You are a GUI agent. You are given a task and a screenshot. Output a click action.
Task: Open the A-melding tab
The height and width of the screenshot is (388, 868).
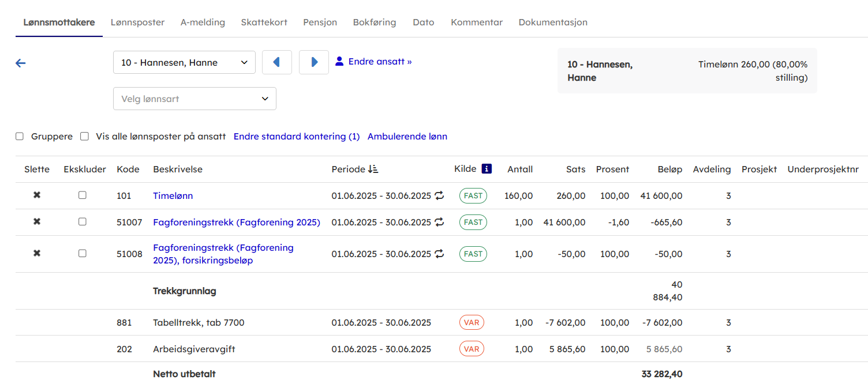click(203, 22)
